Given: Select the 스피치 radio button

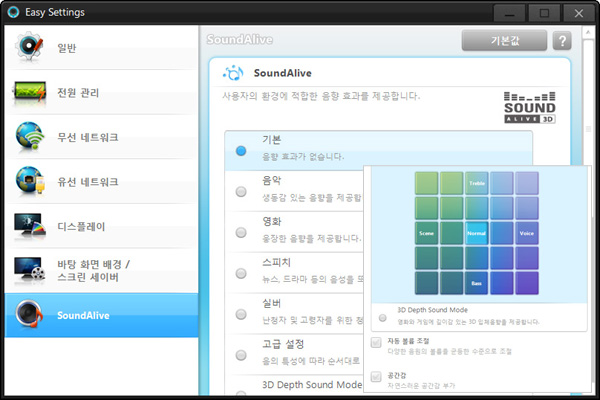Looking at the screenshot, I should (x=241, y=273).
